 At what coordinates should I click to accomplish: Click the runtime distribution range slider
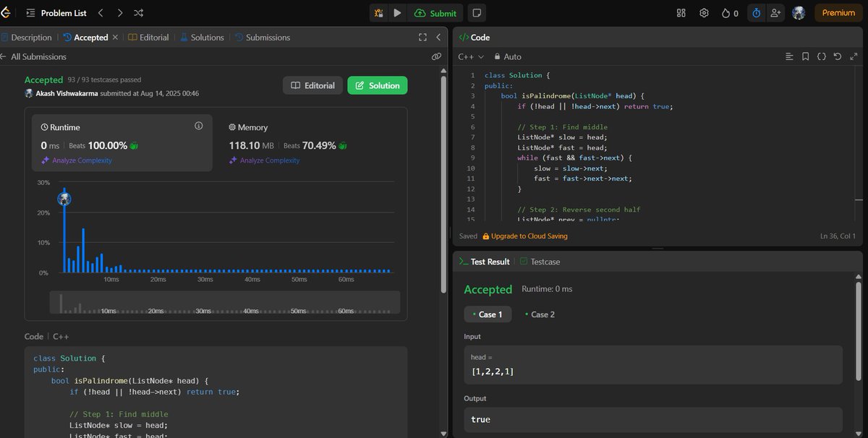pos(225,302)
